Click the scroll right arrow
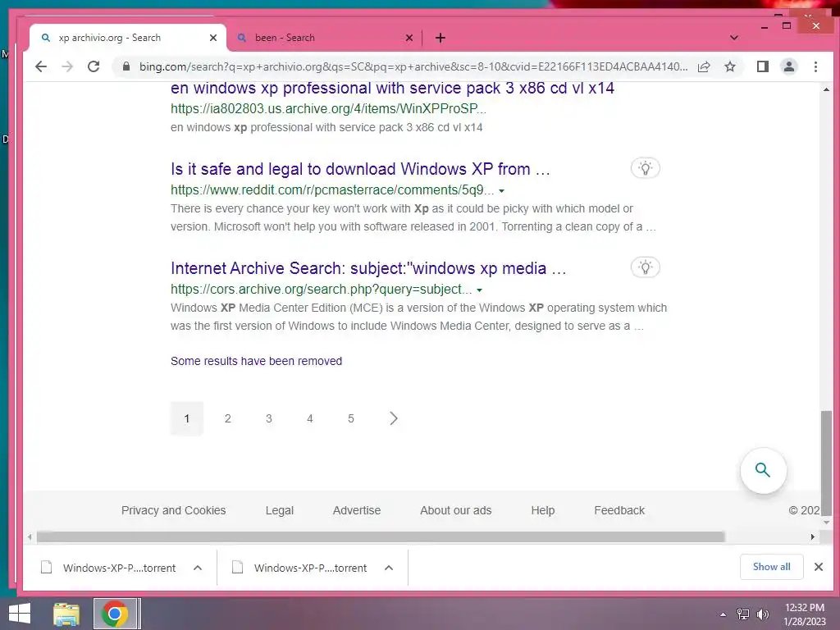Viewport: 840px width, 630px height. (x=813, y=536)
